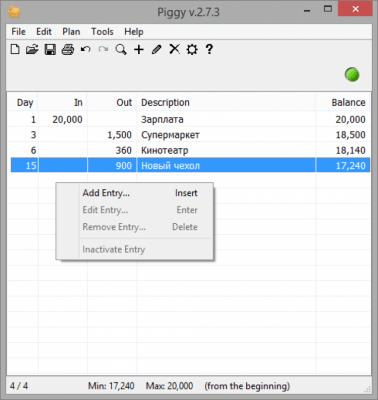This screenshot has width=378, height=400.
Task: Open the Help menu
Action: coord(134,32)
